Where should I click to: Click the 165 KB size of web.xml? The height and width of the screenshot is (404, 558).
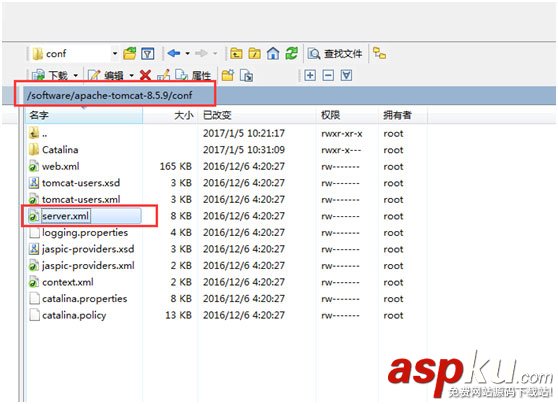pyautogui.click(x=175, y=166)
